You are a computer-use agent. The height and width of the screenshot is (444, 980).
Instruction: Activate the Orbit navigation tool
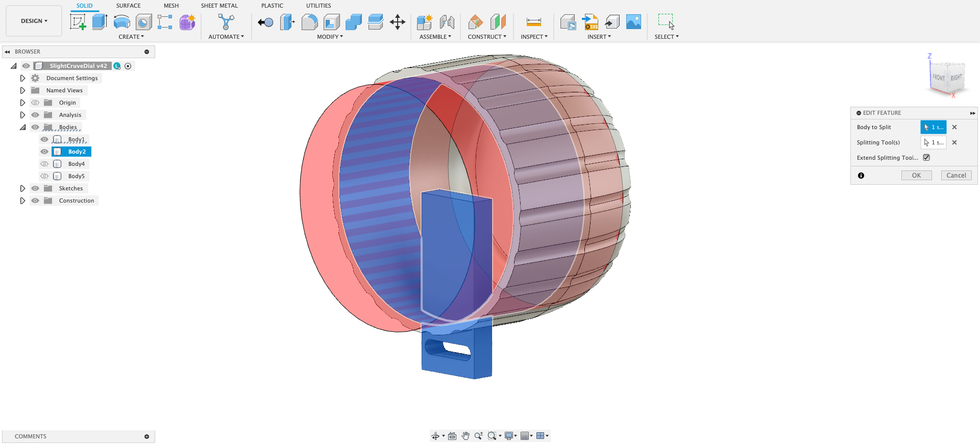(x=435, y=436)
